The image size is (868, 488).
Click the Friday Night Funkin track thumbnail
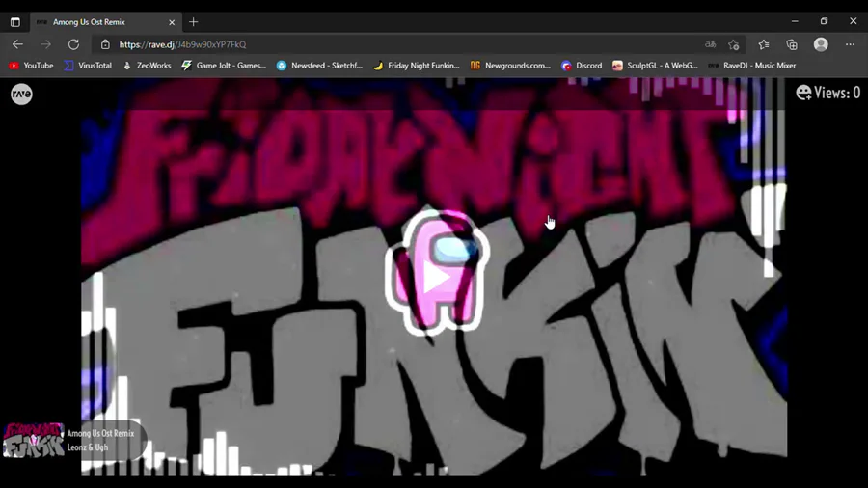[33, 440]
